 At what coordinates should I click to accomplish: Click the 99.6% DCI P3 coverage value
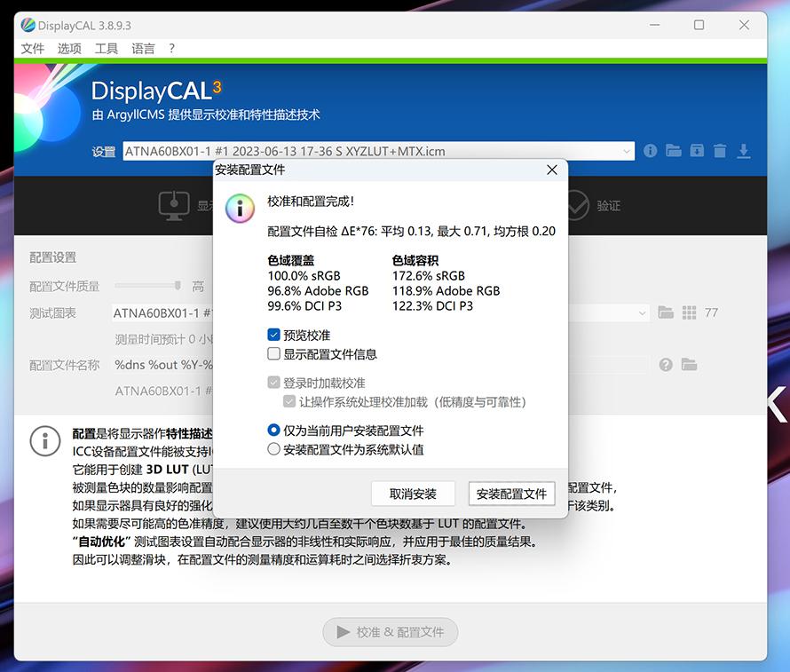pos(304,305)
